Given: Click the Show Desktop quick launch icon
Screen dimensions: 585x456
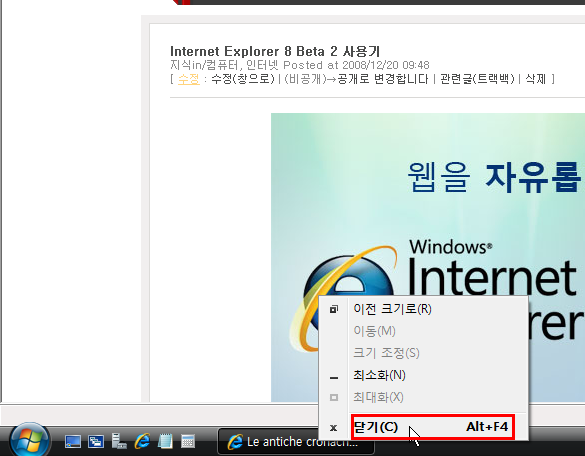Looking at the screenshot, I should pos(73,441).
